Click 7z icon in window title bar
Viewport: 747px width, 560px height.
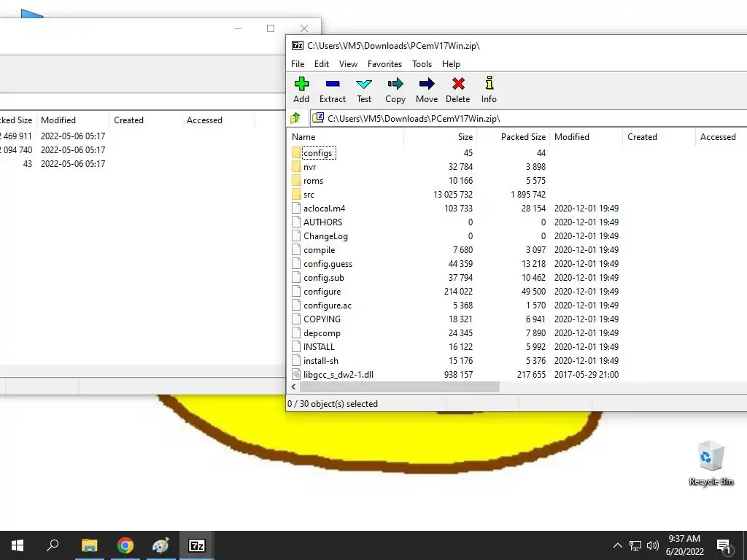point(298,46)
